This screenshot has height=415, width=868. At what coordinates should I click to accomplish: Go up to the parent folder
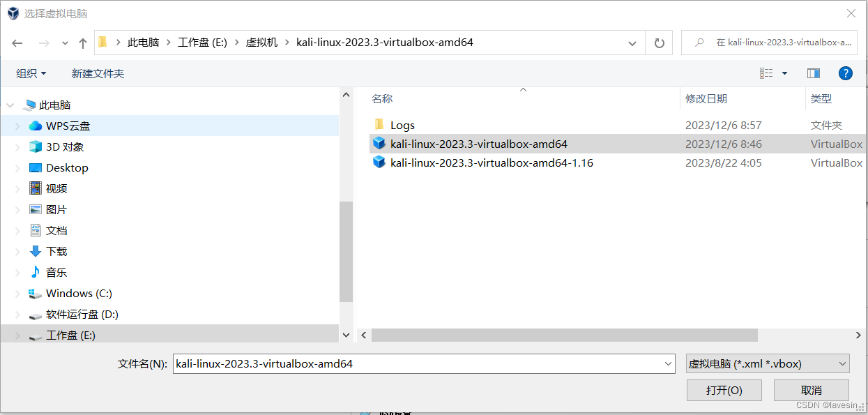point(82,42)
